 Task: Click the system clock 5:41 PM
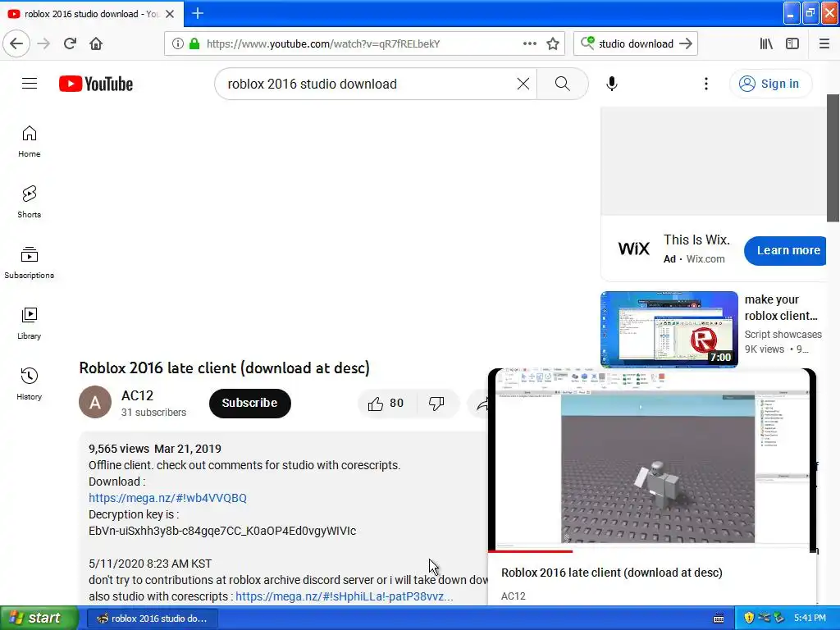pyautogui.click(x=810, y=618)
